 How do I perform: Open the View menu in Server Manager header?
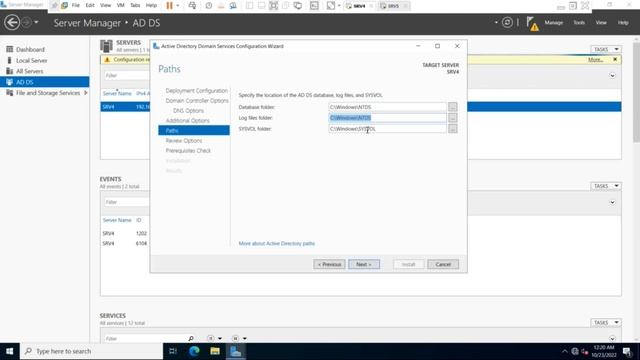tap(601, 23)
